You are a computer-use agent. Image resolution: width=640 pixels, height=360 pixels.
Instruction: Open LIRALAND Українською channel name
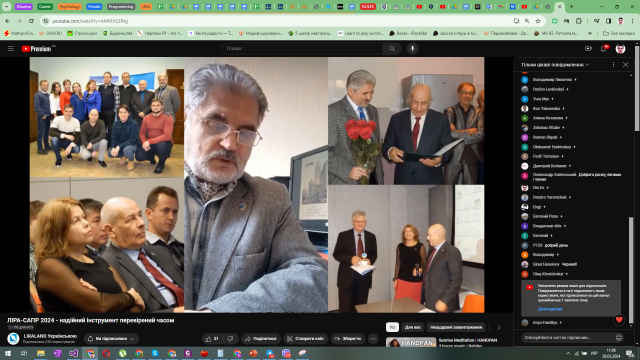click(x=50, y=336)
